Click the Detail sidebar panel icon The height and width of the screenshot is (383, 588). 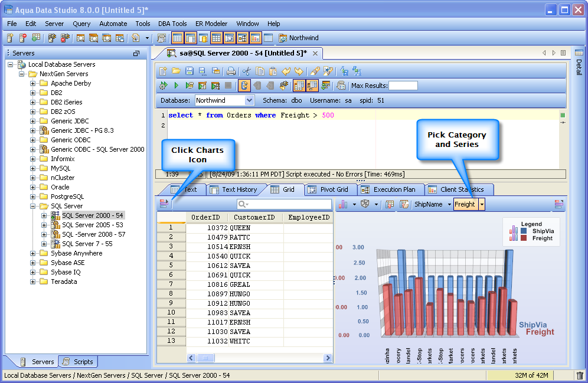coord(579,53)
